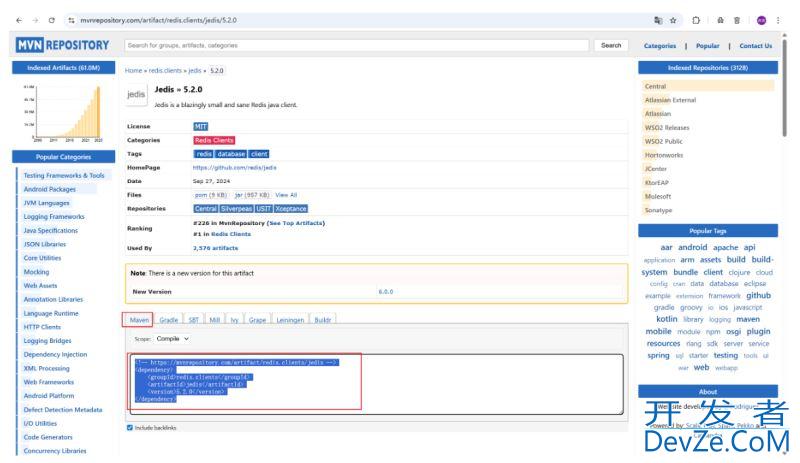The height and width of the screenshot is (463, 800).
Task: Open JSON Libraries category
Action: tap(44, 245)
